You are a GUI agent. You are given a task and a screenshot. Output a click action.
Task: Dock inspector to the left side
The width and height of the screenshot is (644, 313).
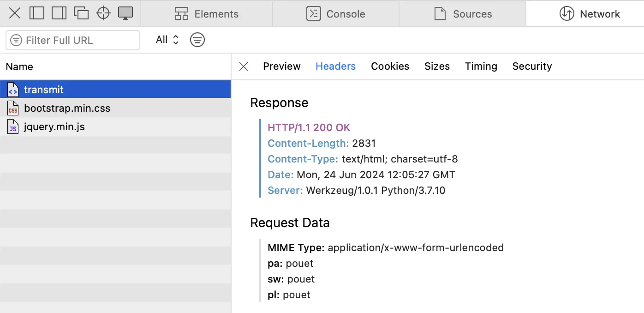coord(37,13)
